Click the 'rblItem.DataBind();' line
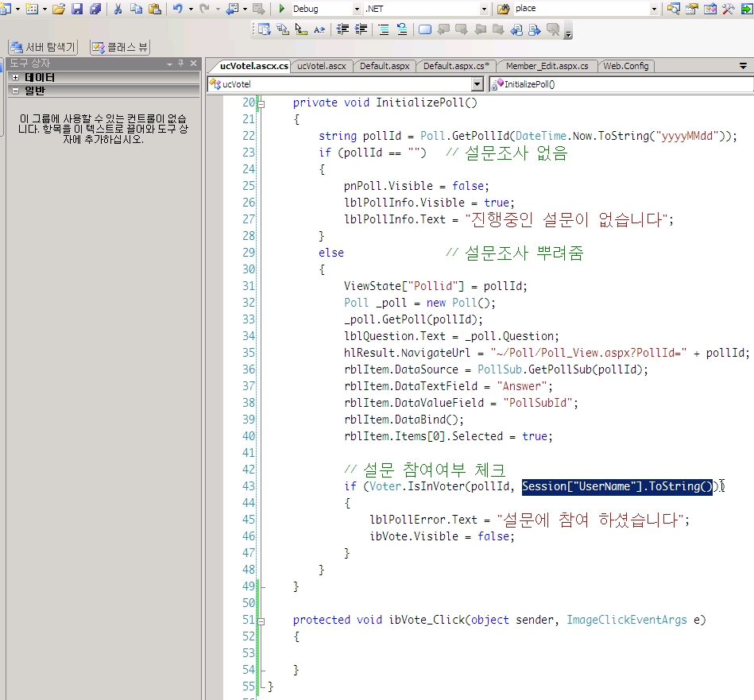 coord(404,420)
